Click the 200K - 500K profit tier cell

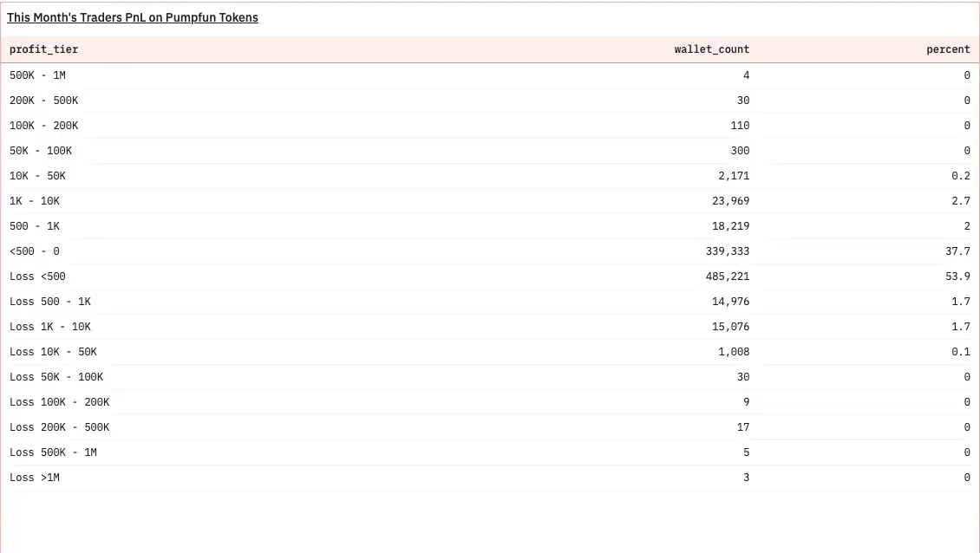pos(43,101)
